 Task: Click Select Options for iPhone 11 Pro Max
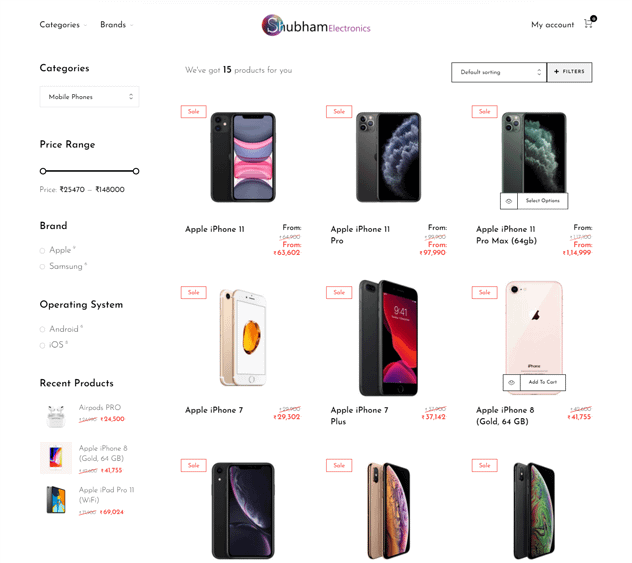tap(543, 201)
